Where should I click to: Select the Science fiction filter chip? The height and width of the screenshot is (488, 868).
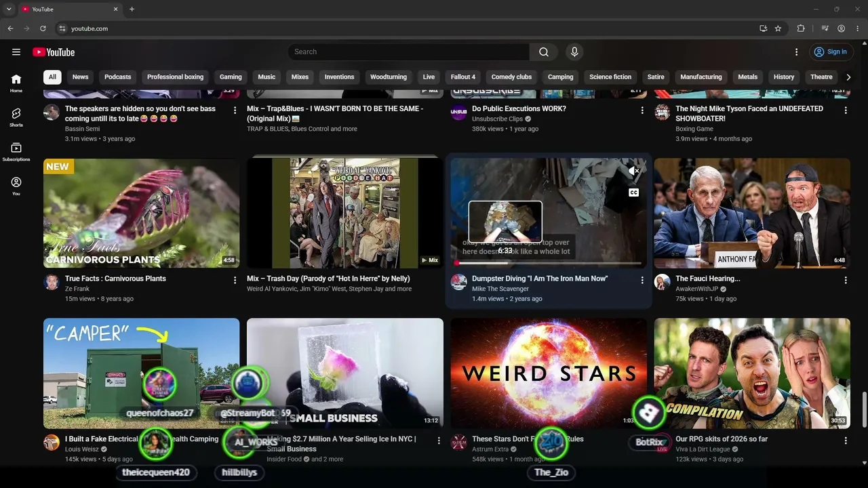click(610, 77)
